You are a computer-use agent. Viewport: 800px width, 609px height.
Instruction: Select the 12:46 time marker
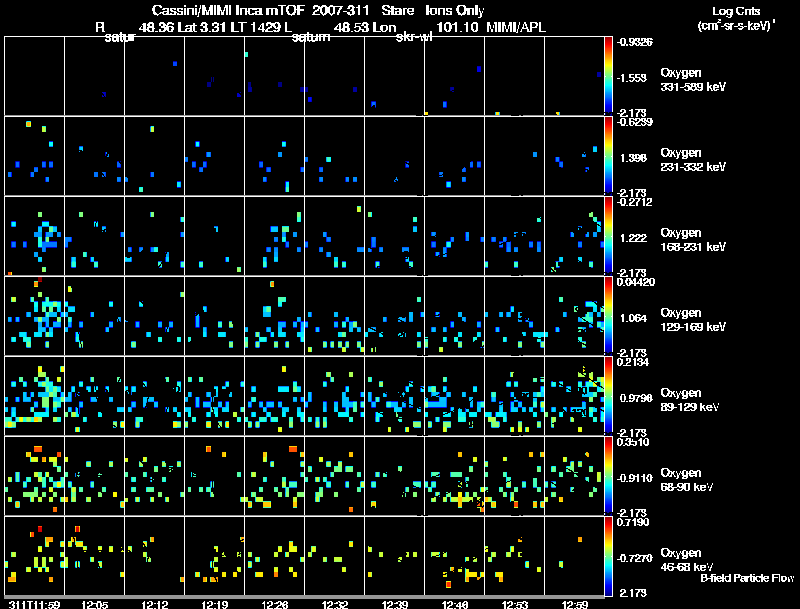[455, 604]
